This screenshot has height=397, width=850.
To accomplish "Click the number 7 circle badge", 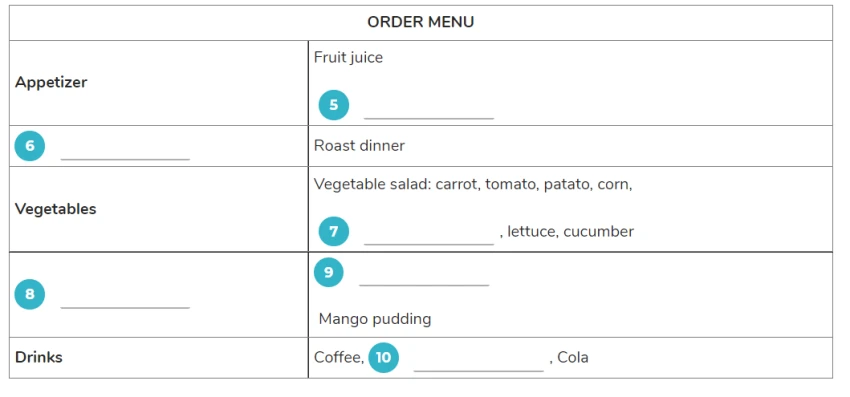I will click(333, 232).
